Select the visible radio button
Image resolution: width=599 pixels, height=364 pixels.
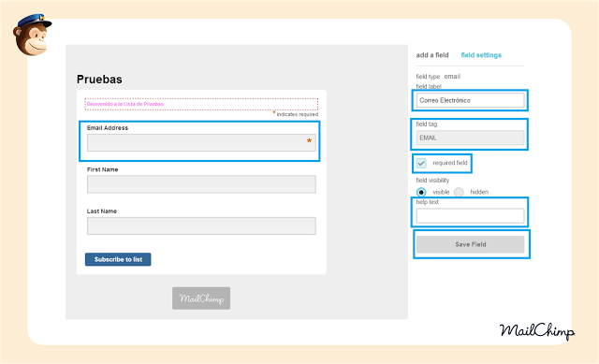pos(421,192)
